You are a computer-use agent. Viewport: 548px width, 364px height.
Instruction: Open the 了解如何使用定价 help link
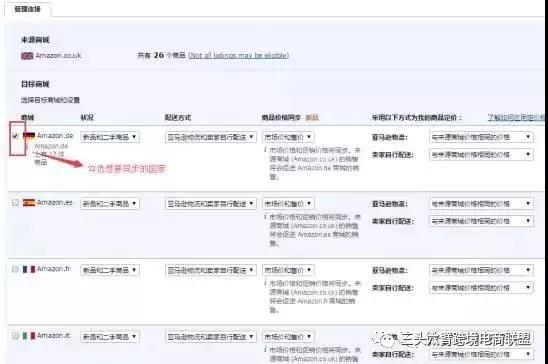[x=516, y=117]
